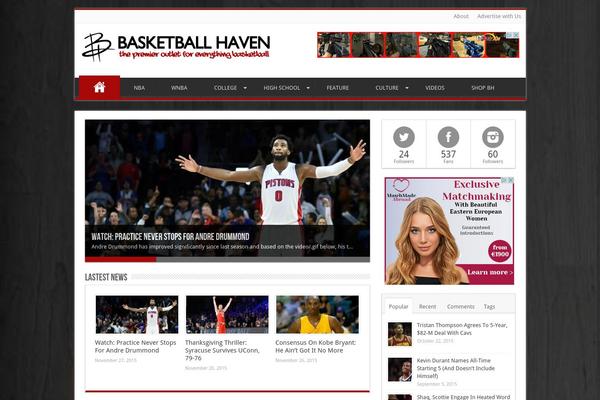This screenshot has height=400, width=600.
Task: Open Watch: Practice Never Stops article link
Action: (x=135, y=346)
